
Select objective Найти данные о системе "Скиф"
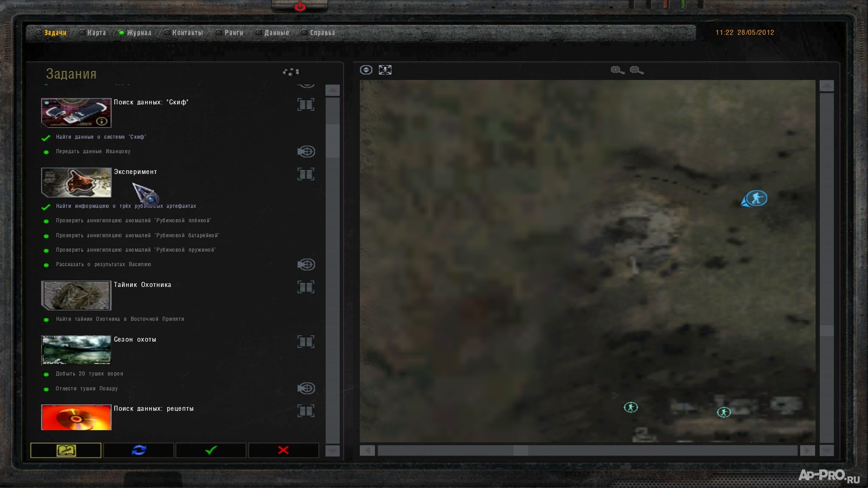pyautogui.click(x=101, y=137)
